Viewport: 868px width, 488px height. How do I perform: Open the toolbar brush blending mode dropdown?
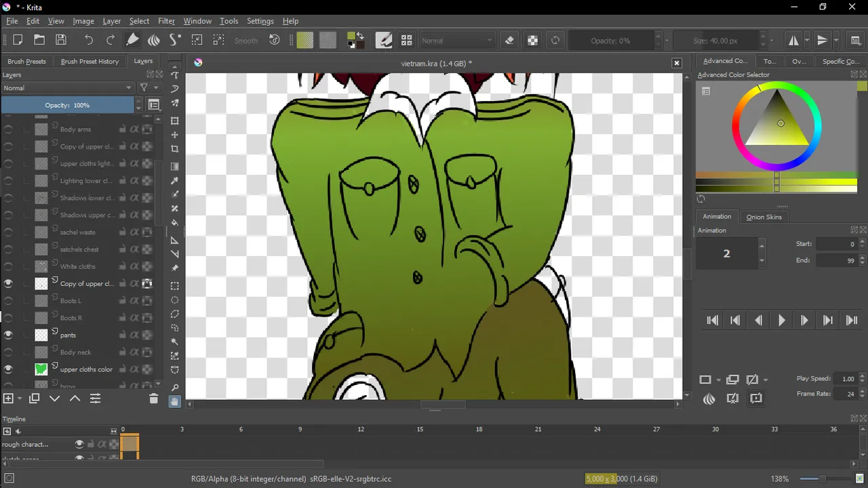[457, 41]
